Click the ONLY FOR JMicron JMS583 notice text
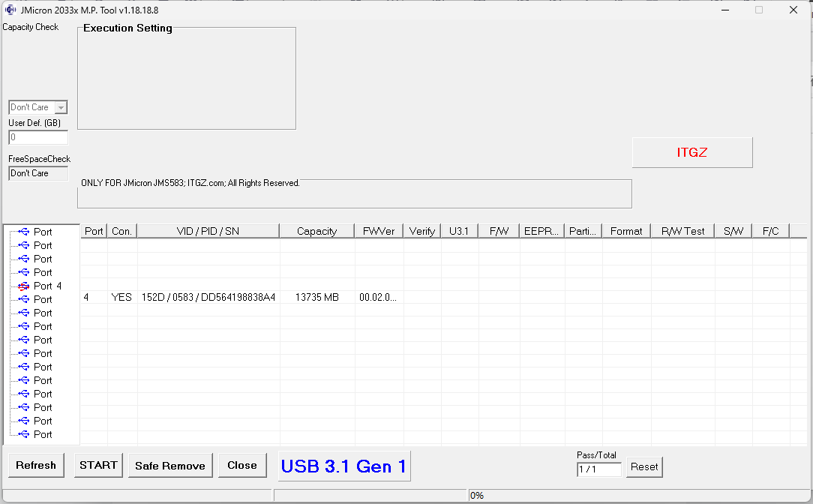813x504 pixels. (190, 183)
